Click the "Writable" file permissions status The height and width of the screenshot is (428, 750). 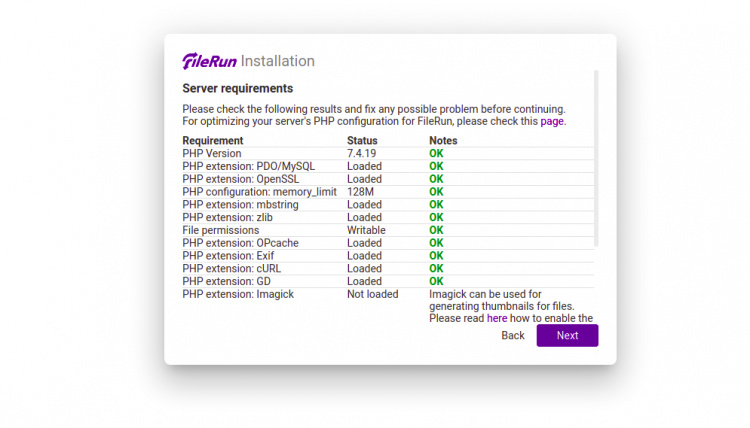coord(366,230)
